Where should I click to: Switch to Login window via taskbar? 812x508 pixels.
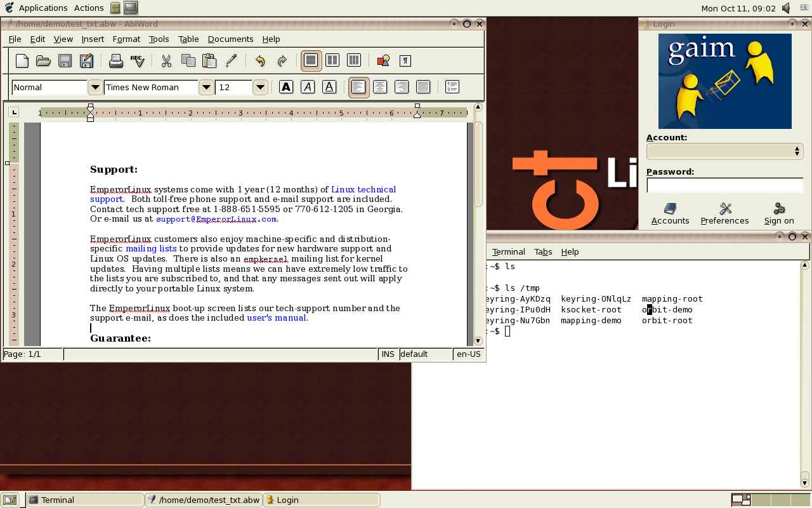pyautogui.click(x=322, y=500)
